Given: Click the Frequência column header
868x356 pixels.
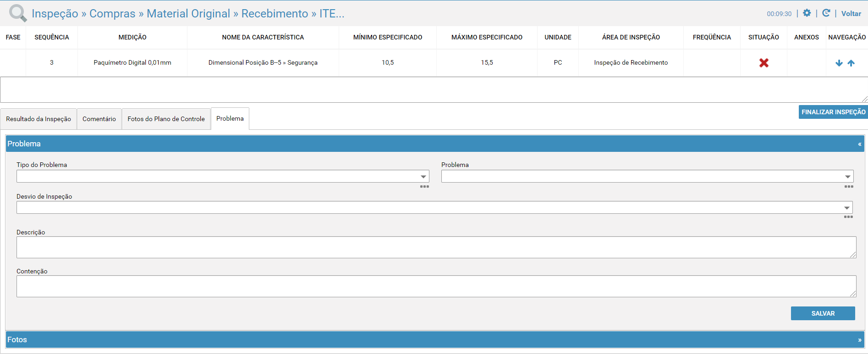Looking at the screenshot, I should point(712,37).
